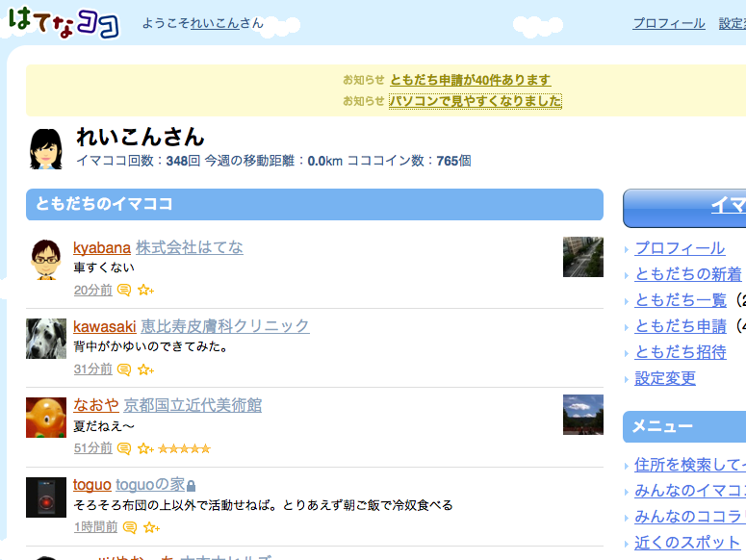Image resolution: width=746 pixels, height=560 pixels.
Task: Open the comment icon on kawasaki's post
Action: coord(124,369)
